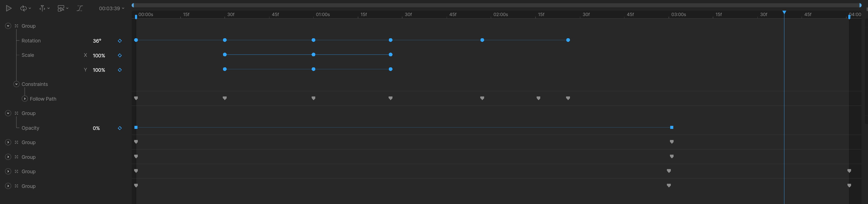Select the Follow Path key marker near 02:15f
Image resolution: width=868 pixels, height=204 pixels.
point(539,98)
